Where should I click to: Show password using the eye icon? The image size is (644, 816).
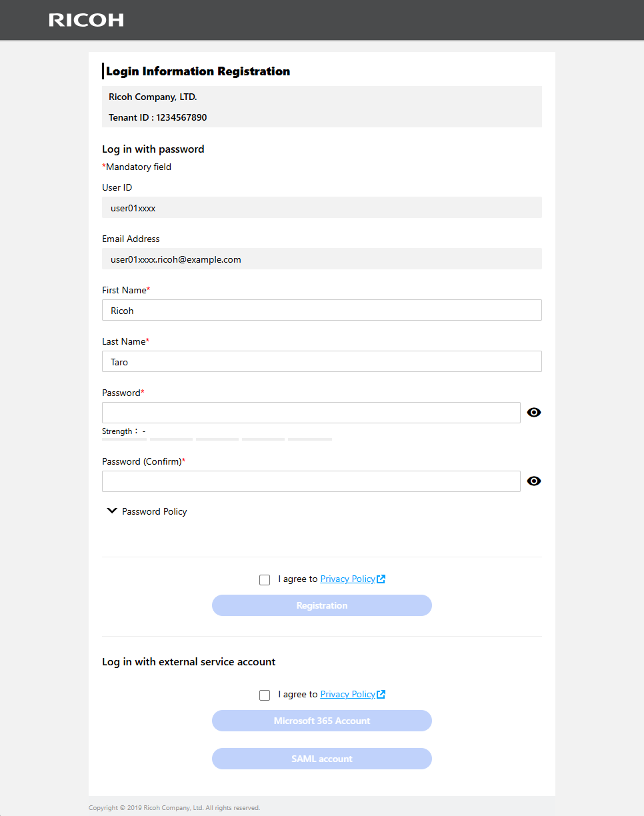pos(533,413)
